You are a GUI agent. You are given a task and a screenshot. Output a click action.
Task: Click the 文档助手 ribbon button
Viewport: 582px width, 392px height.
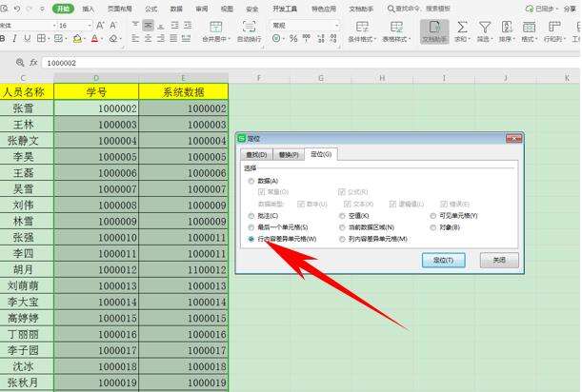[x=434, y=31]
